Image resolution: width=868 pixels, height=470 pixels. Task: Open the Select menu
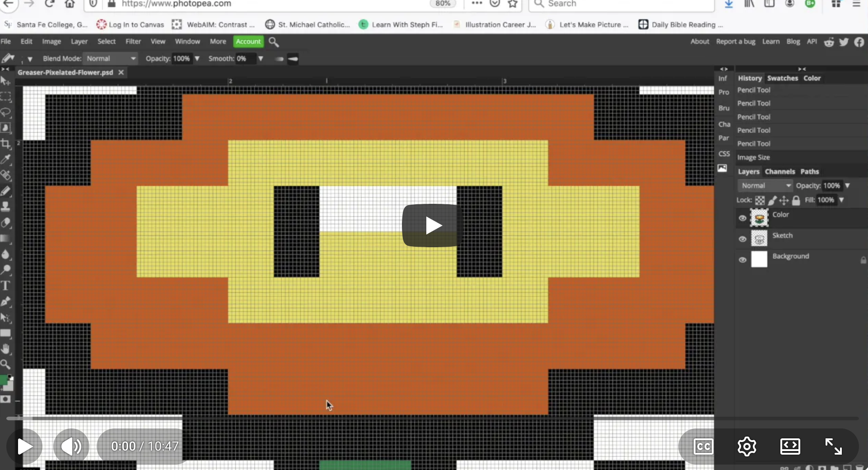coord(107,42)
